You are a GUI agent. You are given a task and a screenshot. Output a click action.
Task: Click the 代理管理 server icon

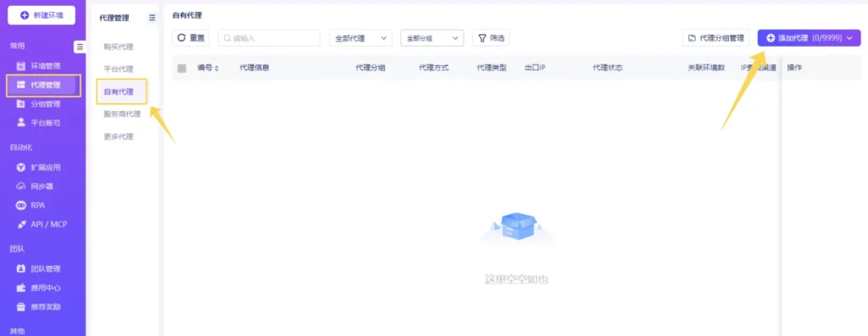(x=21, y=86)
